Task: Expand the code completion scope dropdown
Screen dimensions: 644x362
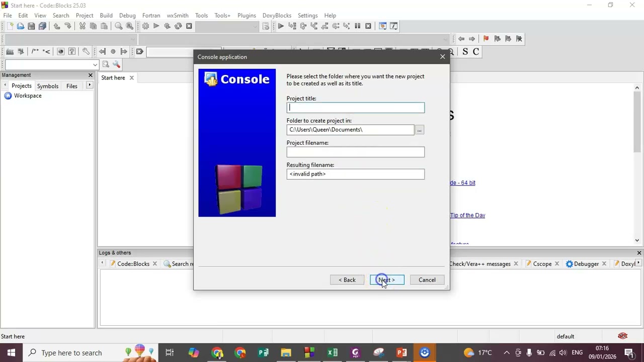Action: [70, 39]
